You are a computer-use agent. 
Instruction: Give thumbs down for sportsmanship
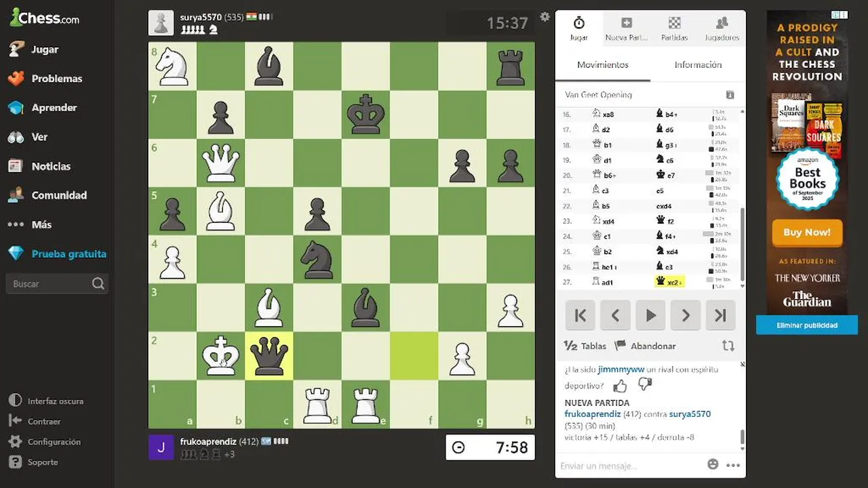click(x=645, y=384)
